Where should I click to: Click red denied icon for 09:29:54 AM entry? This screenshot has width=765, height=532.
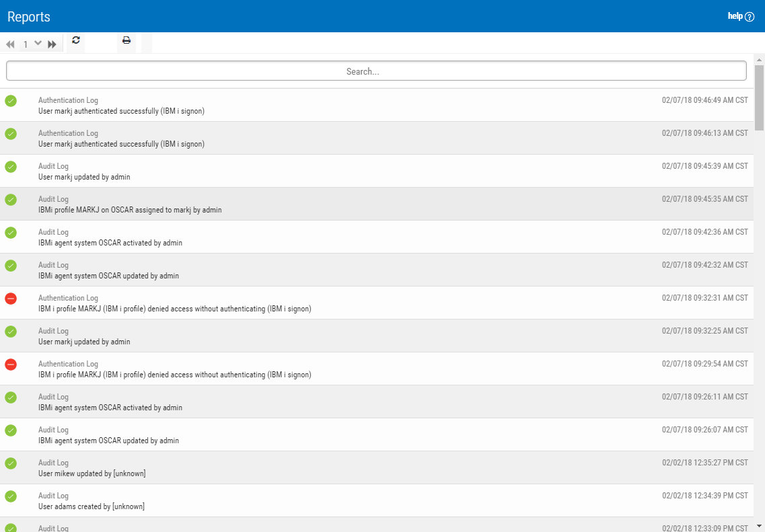click(x=11, y=365)
